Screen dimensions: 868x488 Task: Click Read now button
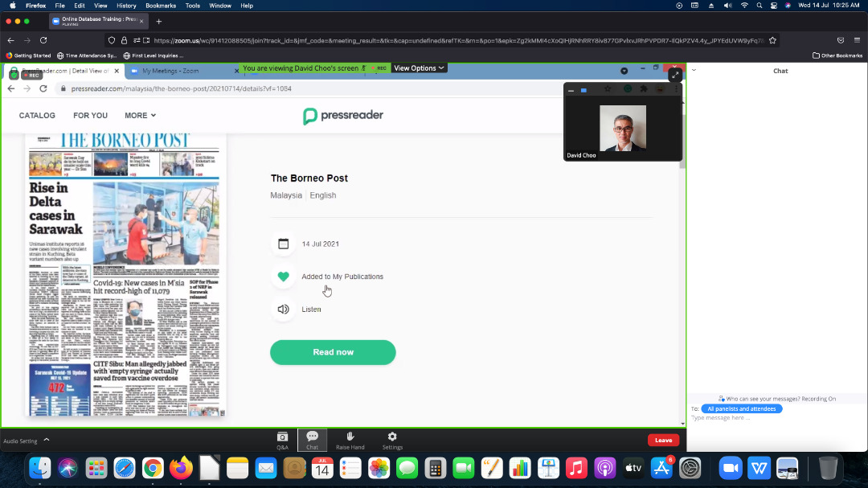(x=333, y=352)
